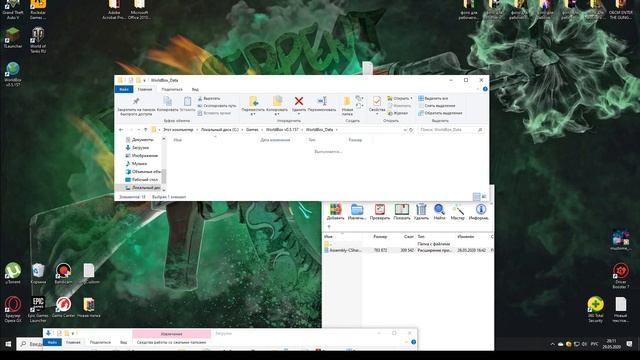Viewport: 640px width, 360px height.
Task: Click WinRAR Добавить (Add) toolbar icon
Action: click(x=336, y=212)
